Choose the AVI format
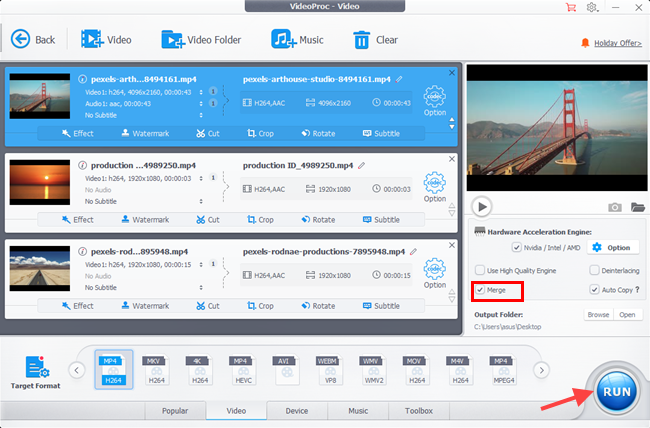This screenshot has width=650, height=428. [x=286, y=370]
